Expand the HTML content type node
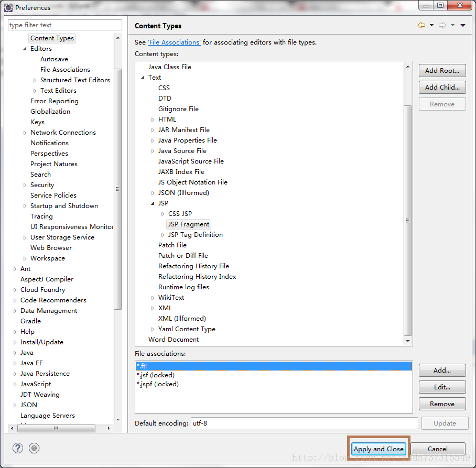The width and height of the screenshot is (476, 468). click(x=153, y=119)
